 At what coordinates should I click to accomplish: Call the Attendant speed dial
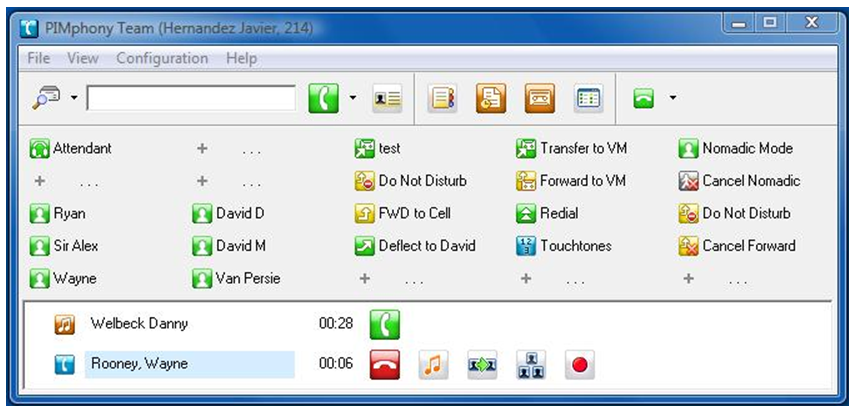point(71,148)
